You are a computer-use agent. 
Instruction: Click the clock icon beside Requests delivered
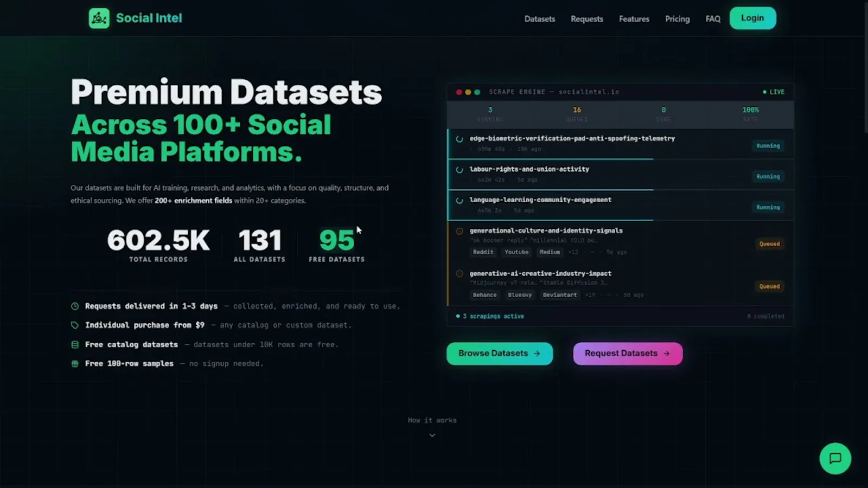point(75,306)
